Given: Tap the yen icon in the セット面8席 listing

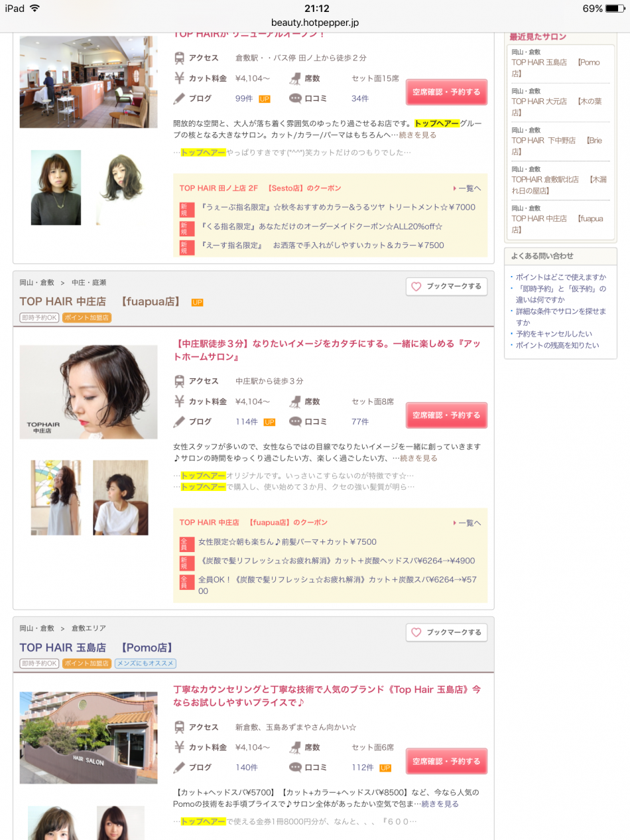Looking at the screenshot, I should (179, 401).
